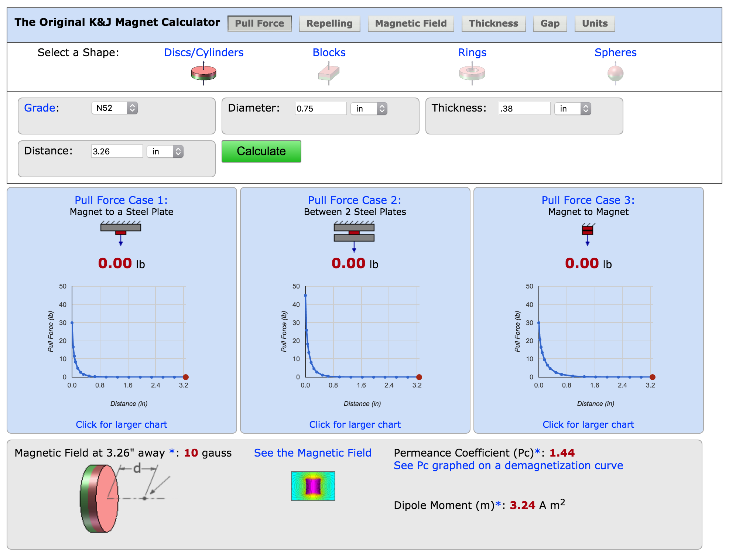Image resolution: width=729 pixels, height=560 pixels.
Task: Click red endpoint on Case 1 chart
Action: 186,377
